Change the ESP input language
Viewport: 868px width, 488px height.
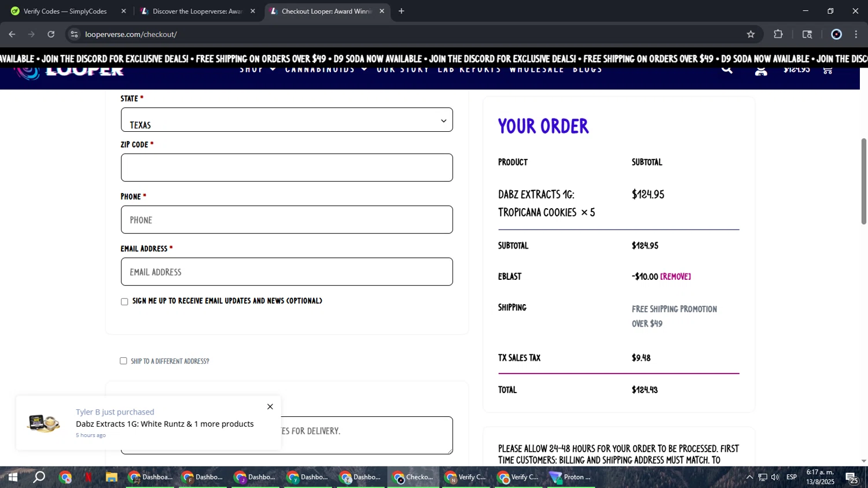pyautogui.click(x=792, y=477)
